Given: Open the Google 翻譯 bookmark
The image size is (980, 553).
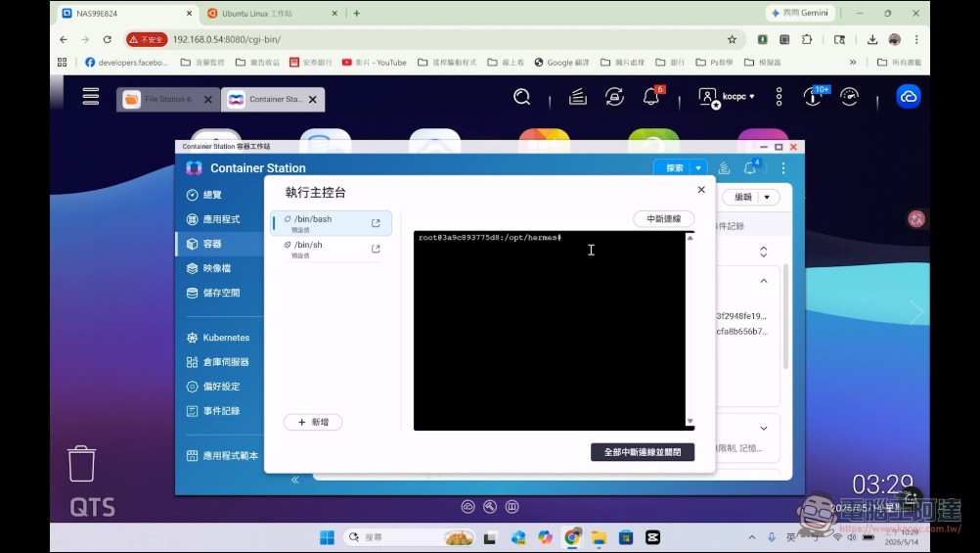Looking at the screenshot, I should (x=561, y=63).
